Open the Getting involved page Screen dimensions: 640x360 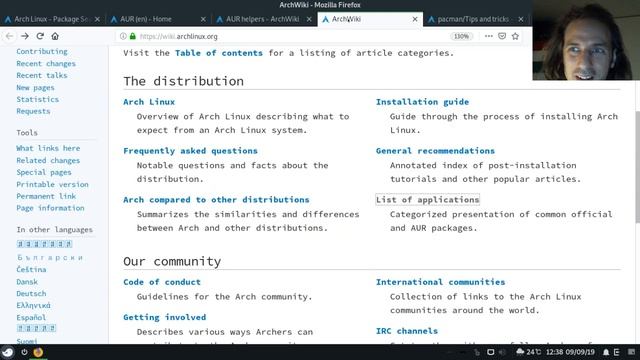click(164, 317)
